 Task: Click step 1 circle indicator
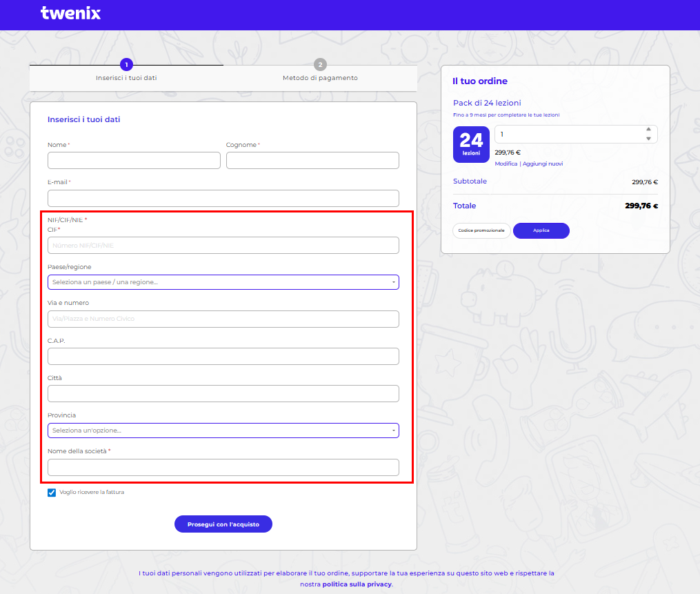126,65
